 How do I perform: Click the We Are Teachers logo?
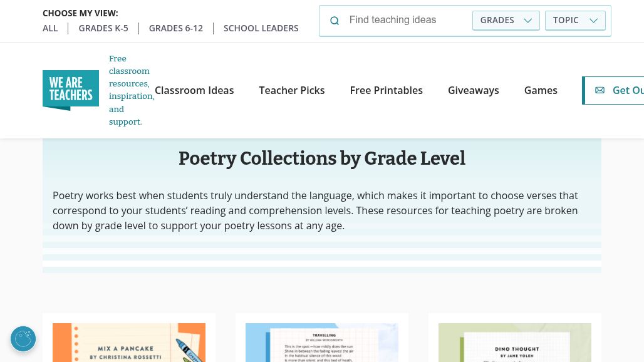[71, 90]
